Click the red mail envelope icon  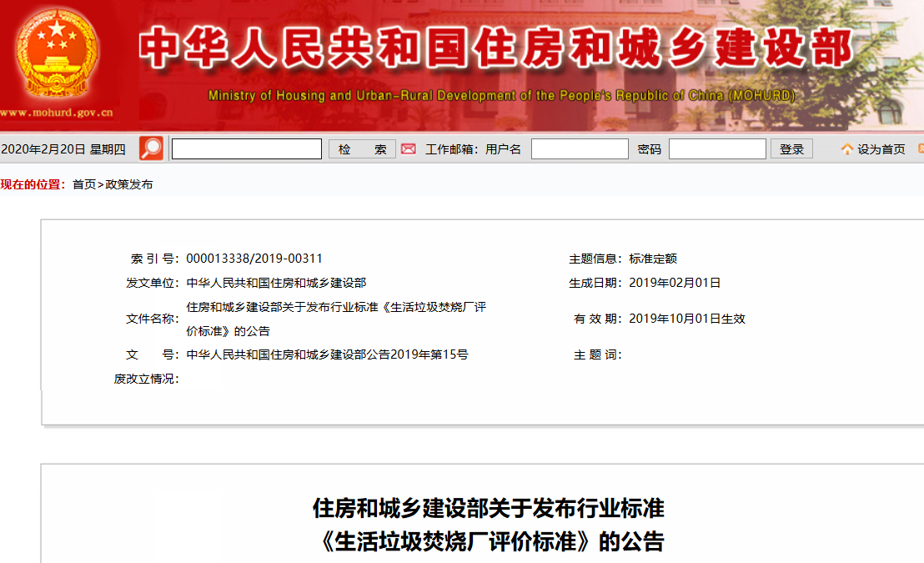point(409,149)
